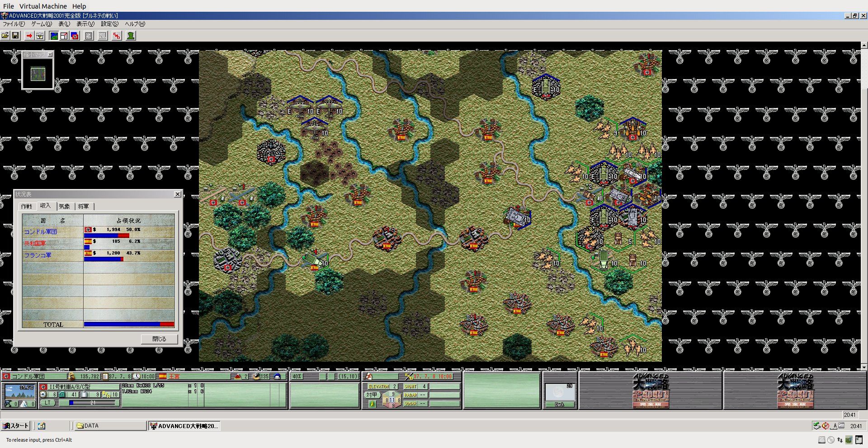Click the red E/D toolbar icon
The width and height of the screenshot is (868, 448).
point(117,36)
